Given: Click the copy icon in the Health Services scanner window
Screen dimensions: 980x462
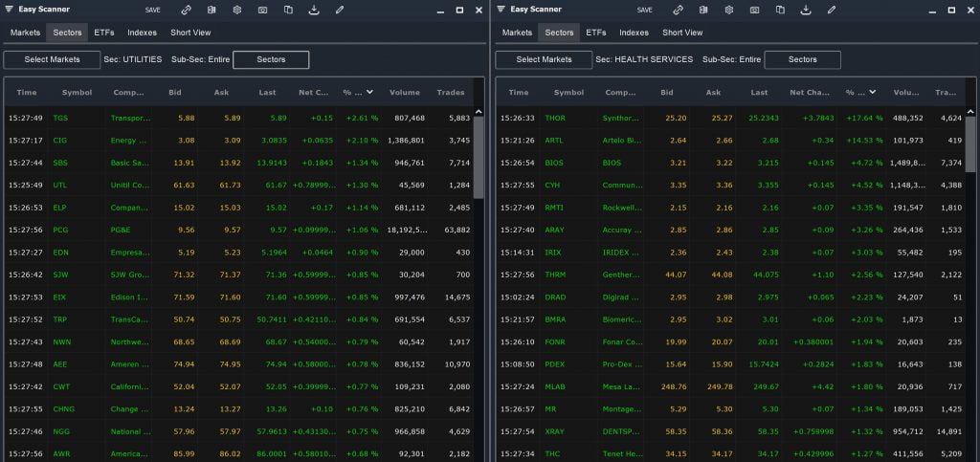Looking at the screenshot, I should pyautogui.click(x=780, y=10).
